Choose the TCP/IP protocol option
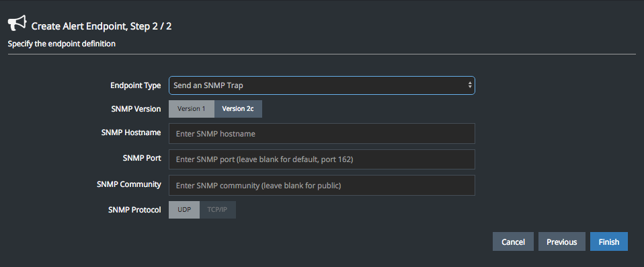 tap(218, 209)
